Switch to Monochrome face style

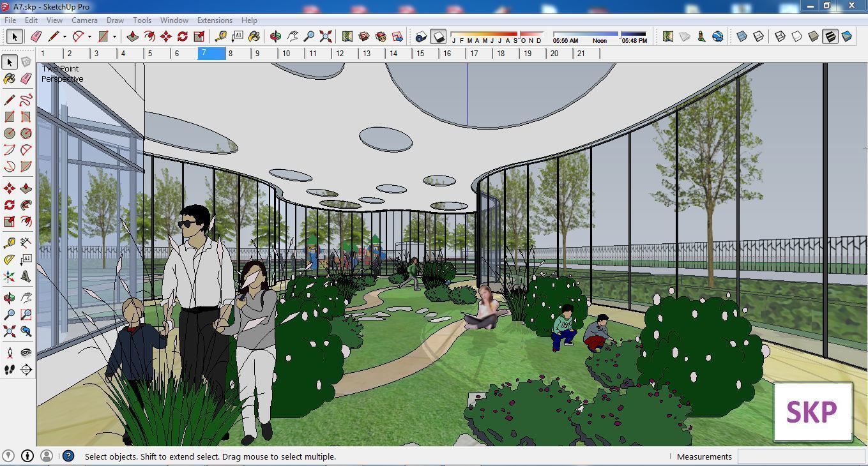coord(847,36)
